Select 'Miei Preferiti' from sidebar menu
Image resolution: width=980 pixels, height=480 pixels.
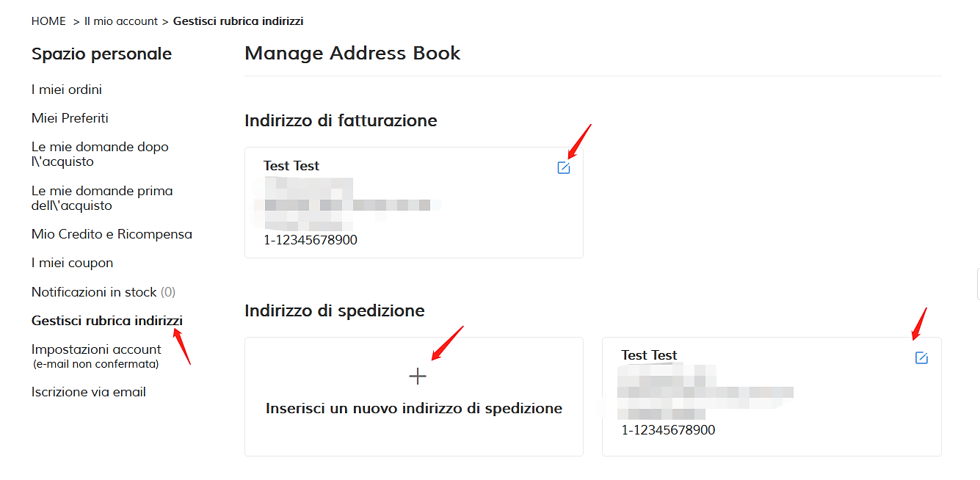tap(70, 118)
